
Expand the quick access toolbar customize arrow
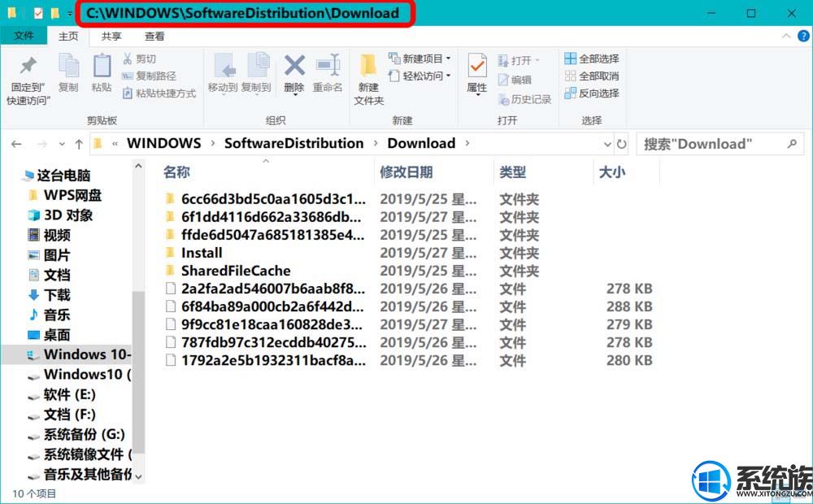[x=69, y=14]
